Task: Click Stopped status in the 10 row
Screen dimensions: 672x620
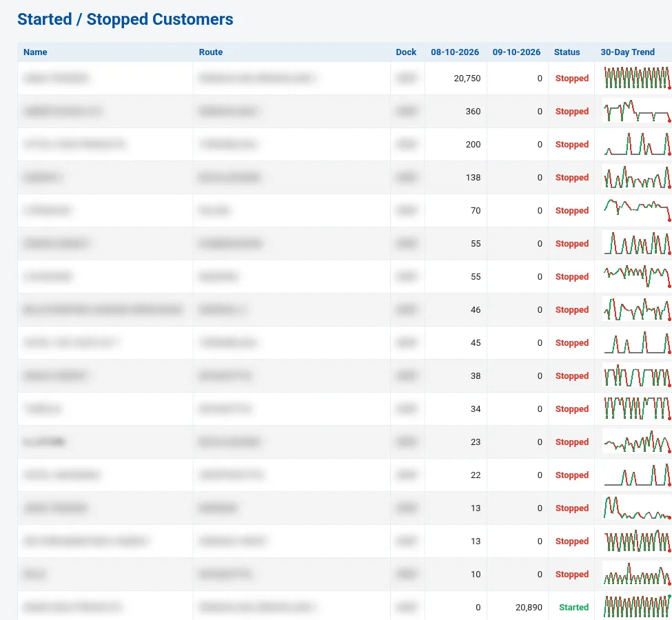Action: click(x=572, y=574)
